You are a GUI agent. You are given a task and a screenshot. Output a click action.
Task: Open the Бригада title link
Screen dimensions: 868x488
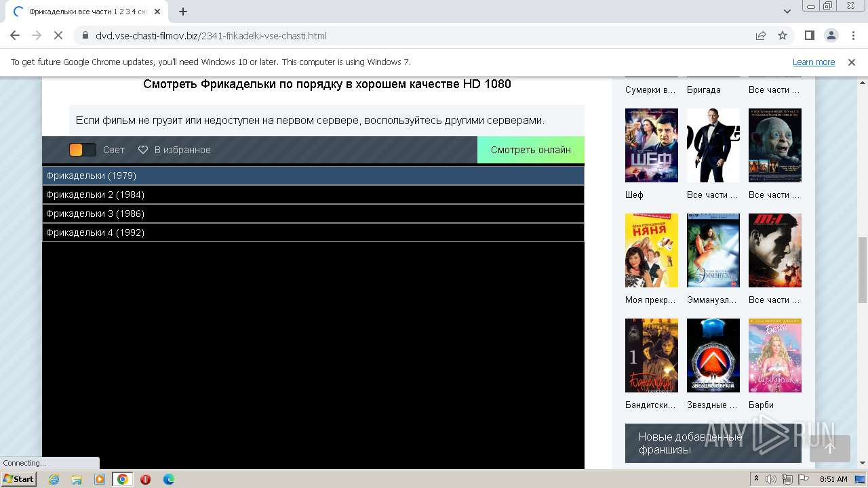click(704, 89)
